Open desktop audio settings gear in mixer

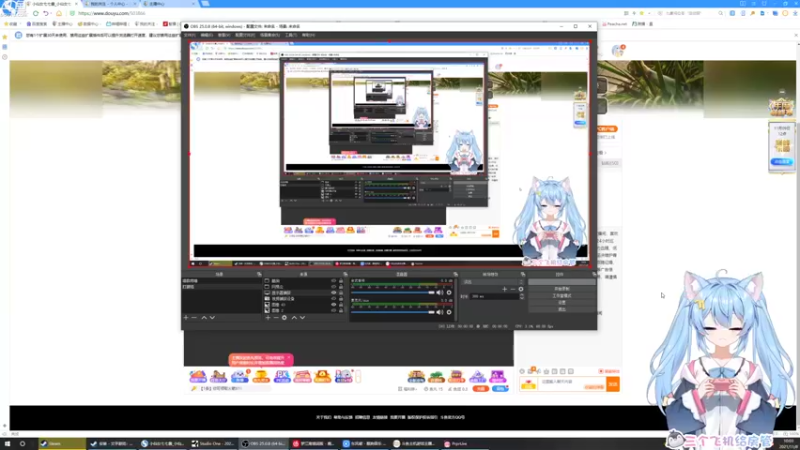click(x=449, y=293)
